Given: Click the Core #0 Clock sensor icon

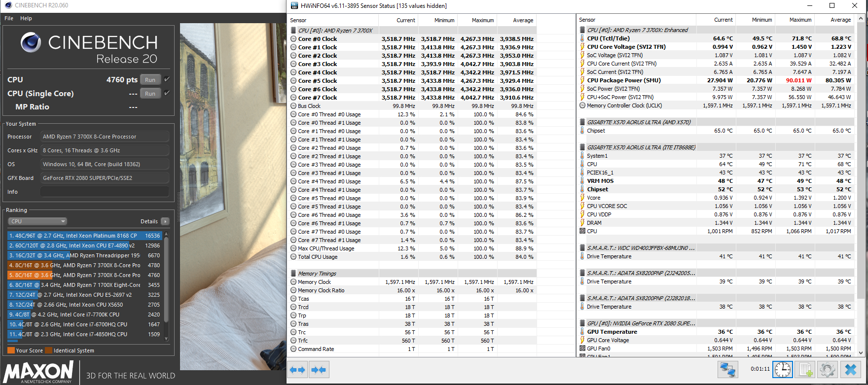Looking at the screenshot, I should (293, 39).
